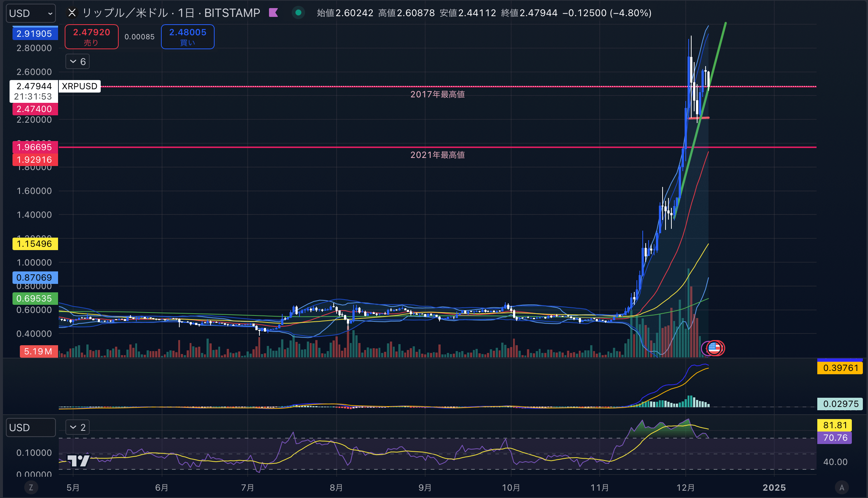
Task: Click the yellow 1.15496 moving average label
Action: (35, 244)
